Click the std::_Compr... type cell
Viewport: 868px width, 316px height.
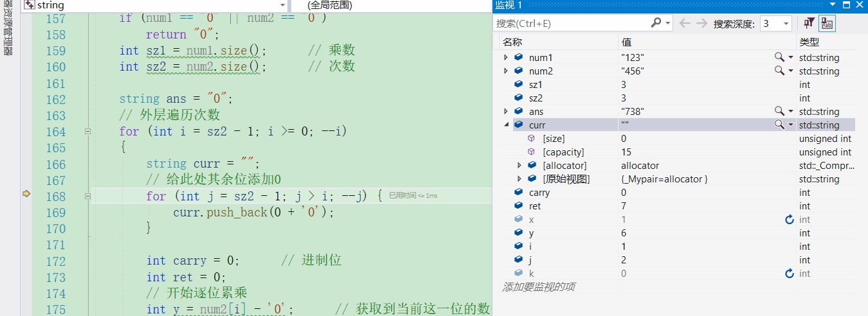click(x=827, y=166)
